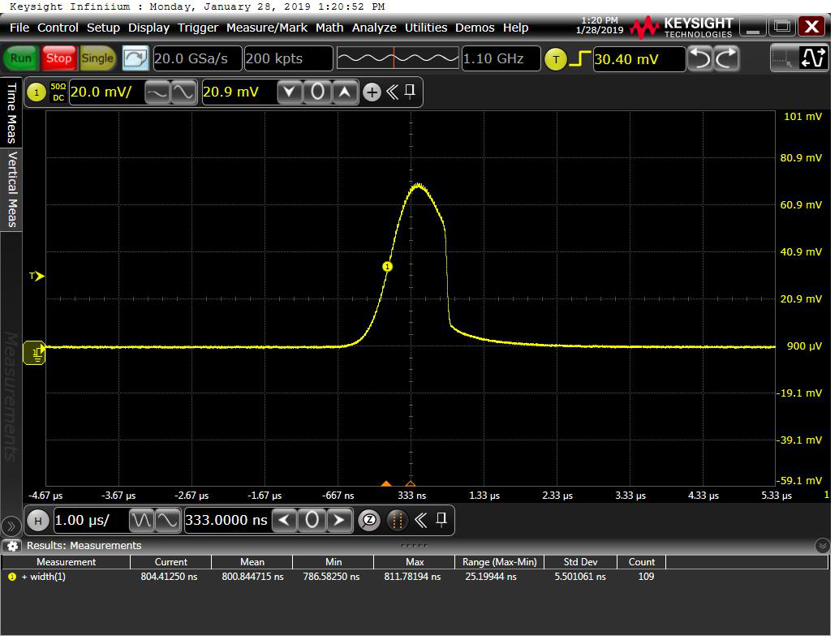Click the Single acquisition button
This screenshot has width=839, height=644.
point(97,58)
